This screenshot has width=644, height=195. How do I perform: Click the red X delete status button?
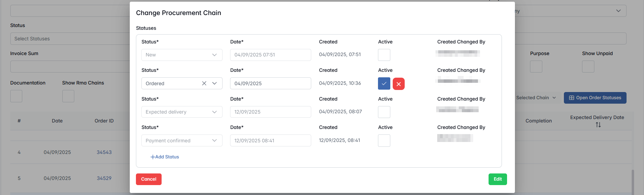point(399,84)
